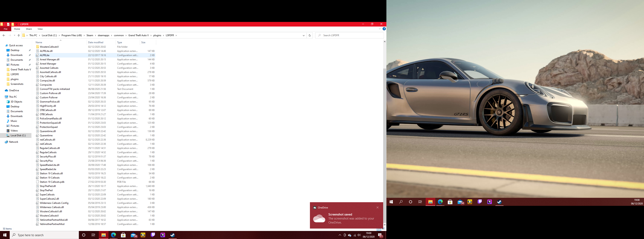Open Cortana circle beside the search box
The height and width of the screenshot is (239, 644).
[84, 235]
